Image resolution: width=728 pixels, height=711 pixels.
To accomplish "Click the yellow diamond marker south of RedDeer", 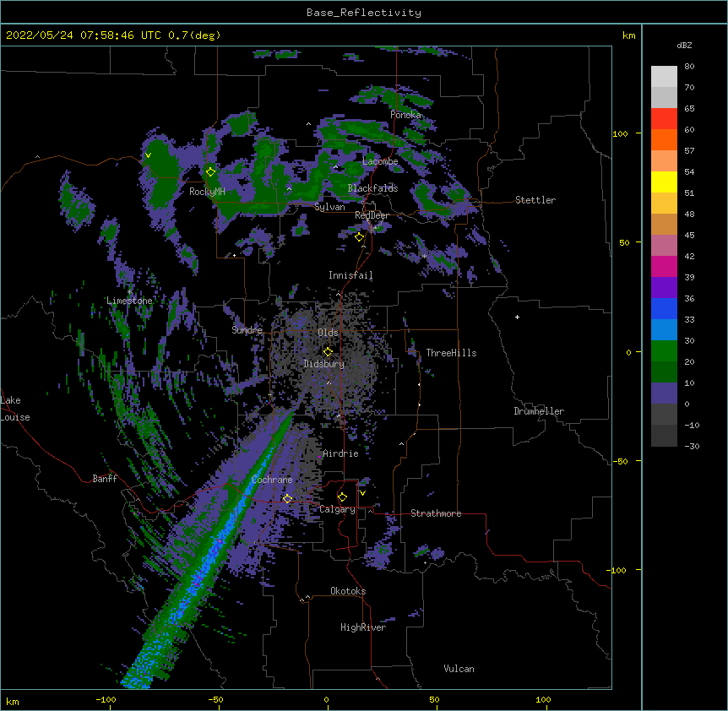I will (x=360, y=237).
